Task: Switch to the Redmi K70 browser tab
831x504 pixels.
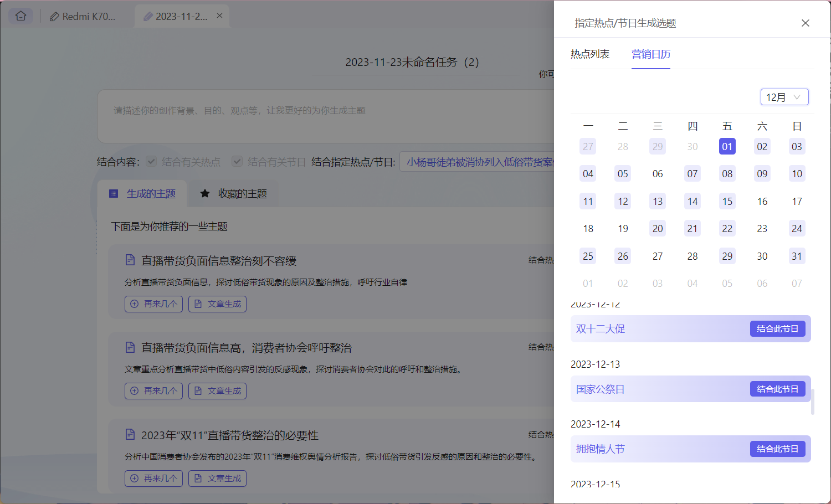Action: tap(86, 16)
